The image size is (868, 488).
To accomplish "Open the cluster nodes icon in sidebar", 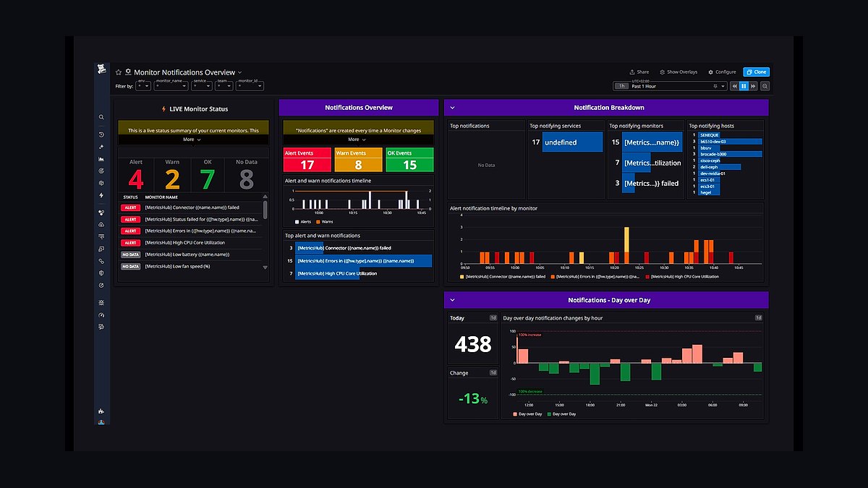I will (101, 213).
